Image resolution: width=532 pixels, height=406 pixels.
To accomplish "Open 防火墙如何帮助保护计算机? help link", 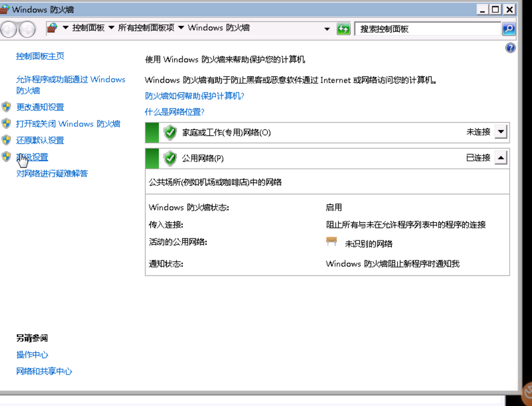I will click(x=194, y=96).
